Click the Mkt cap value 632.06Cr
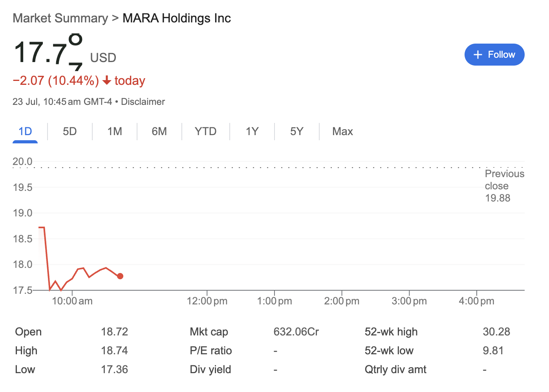 pos(296,332)
